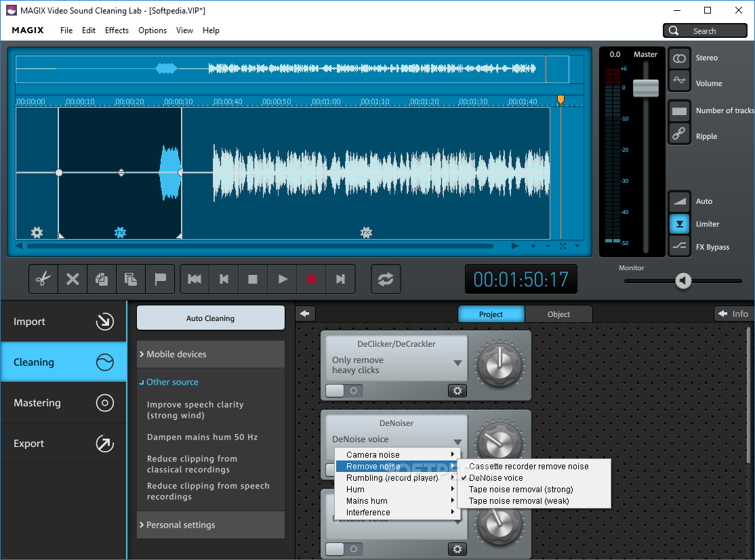755x560 pixels.
Task: Apply Improve speech clarity (strong wind) preset
Action: (x=195, y=410)
